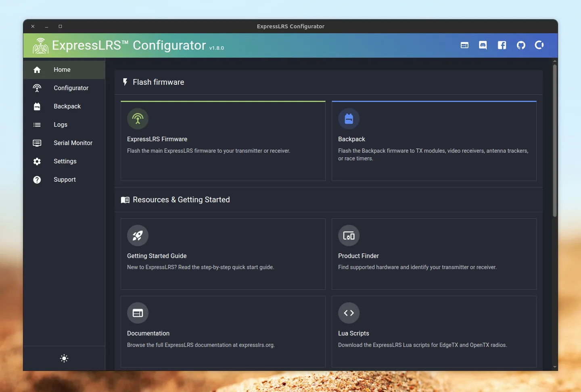Toggle light/dark theme sun icon
The width and height of the screenshot is (581, 392).
(x=64, y=359)
